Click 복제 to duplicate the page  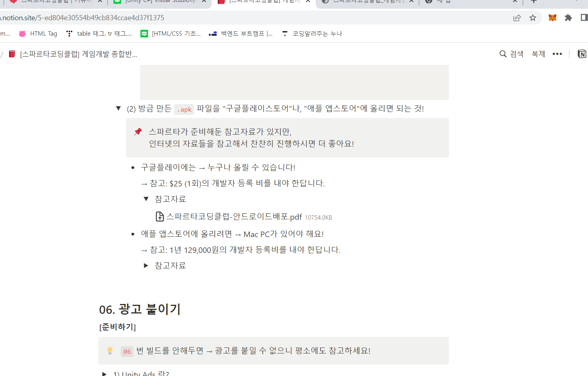[538, 54]
